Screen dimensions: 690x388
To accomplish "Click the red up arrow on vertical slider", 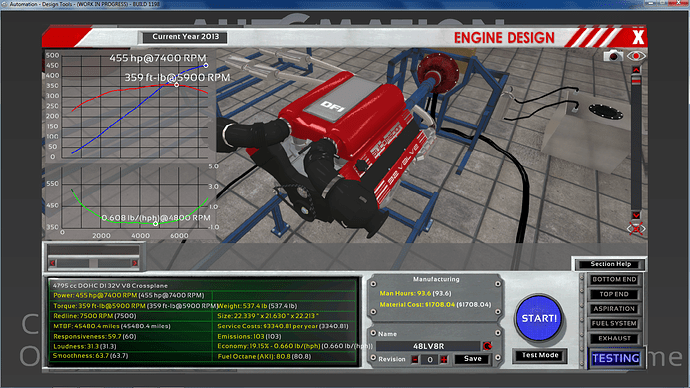I will 636,70.
